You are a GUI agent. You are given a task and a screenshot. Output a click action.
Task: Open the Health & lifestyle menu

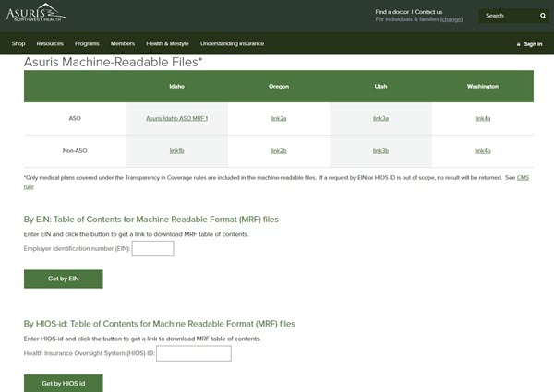(167, 43)
